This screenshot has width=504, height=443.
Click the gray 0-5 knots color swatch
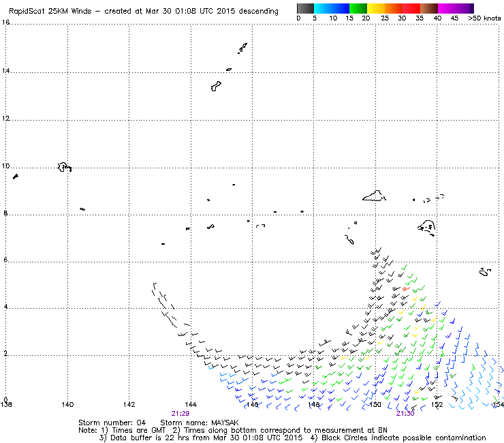click(305, 8)
